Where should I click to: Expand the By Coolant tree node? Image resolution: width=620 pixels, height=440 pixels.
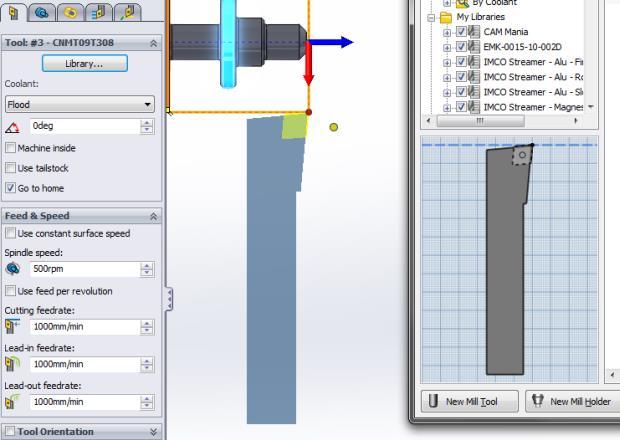[447, 3]
